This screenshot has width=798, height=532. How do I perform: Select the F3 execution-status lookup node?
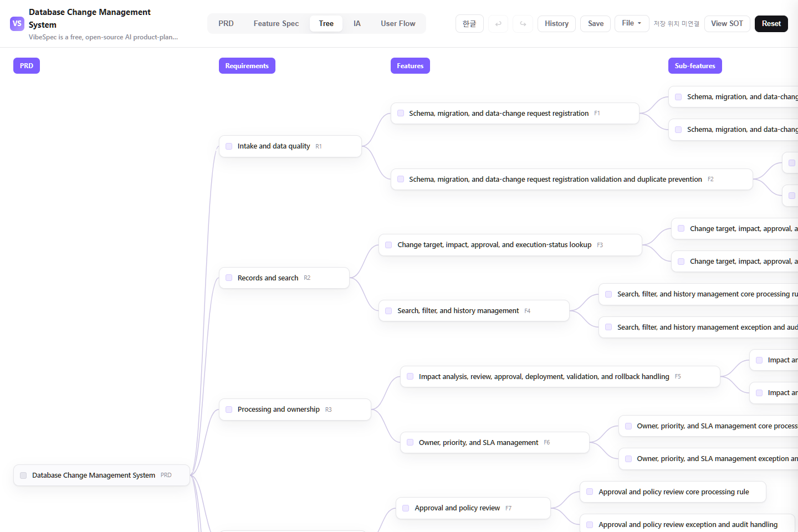click(x=510, y=245)
